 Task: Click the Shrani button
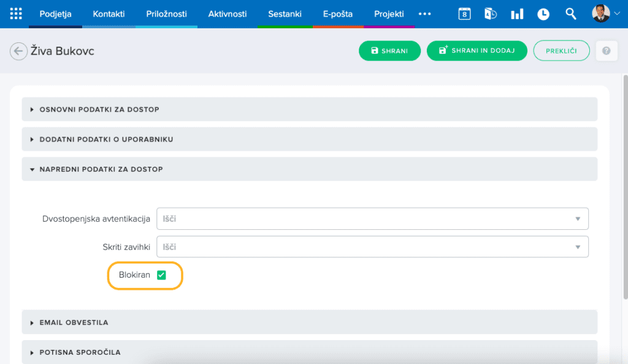tap(389, 51)
